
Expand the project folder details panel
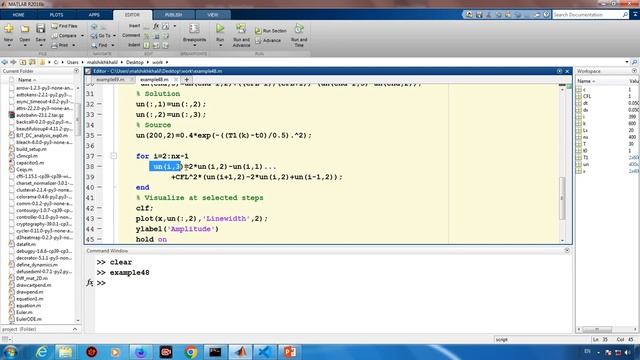[x=75, y=329]
